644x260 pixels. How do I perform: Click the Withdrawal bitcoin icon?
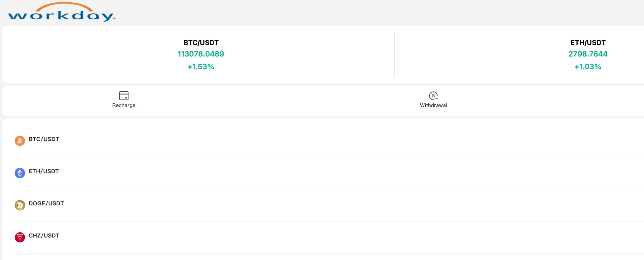[433, 96]
